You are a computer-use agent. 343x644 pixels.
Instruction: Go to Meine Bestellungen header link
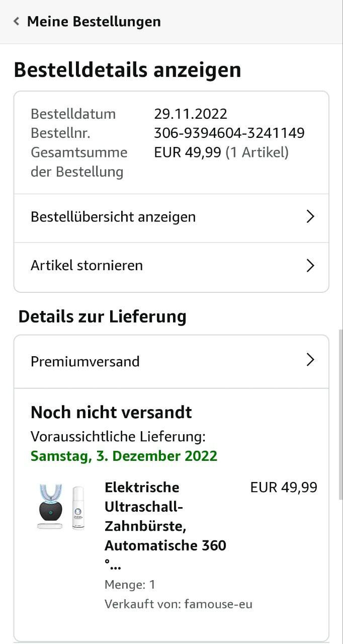94,22
